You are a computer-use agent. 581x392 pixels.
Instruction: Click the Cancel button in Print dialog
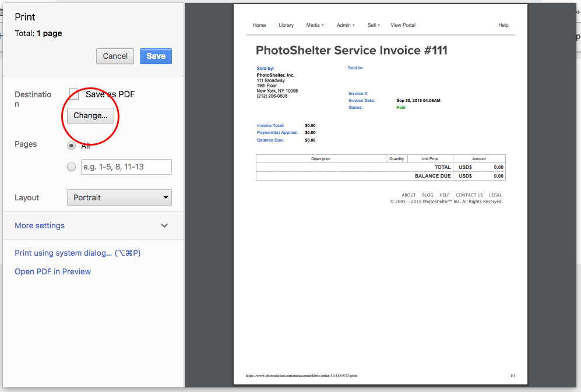click(115, 56)
